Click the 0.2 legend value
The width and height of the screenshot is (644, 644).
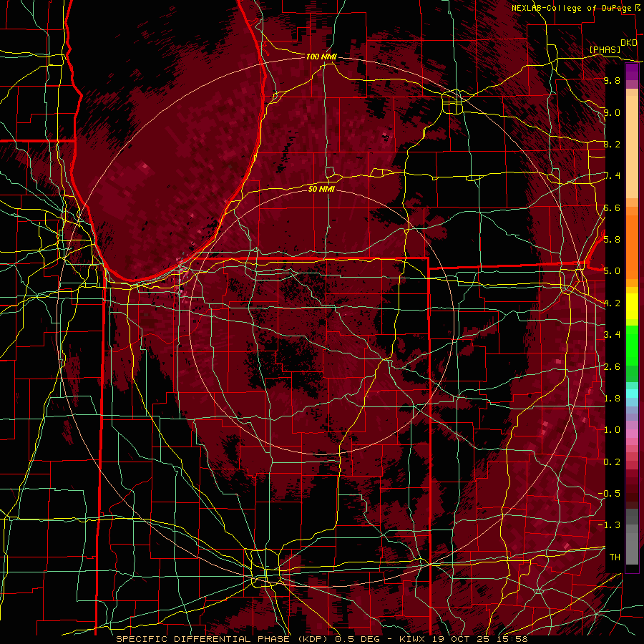[612, 462]
